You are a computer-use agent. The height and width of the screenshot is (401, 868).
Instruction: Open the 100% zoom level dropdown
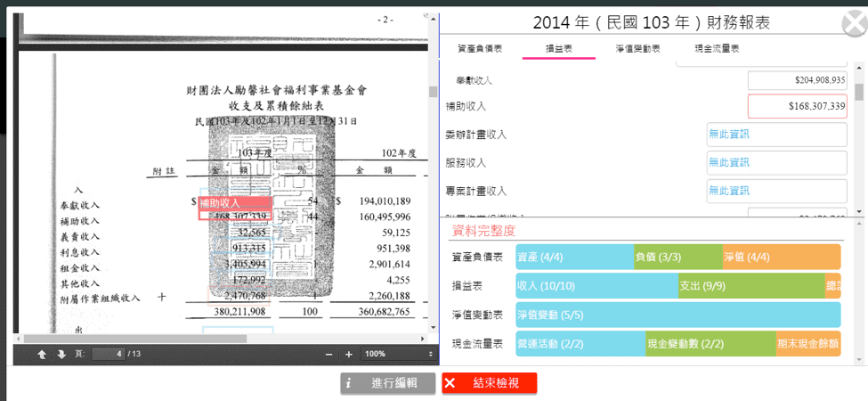(398, 354)
